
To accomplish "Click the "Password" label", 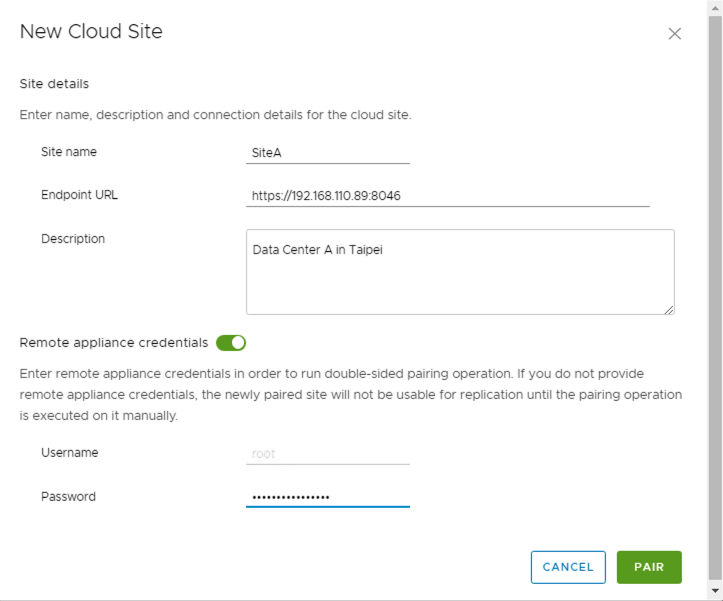I will click(68, 497).
